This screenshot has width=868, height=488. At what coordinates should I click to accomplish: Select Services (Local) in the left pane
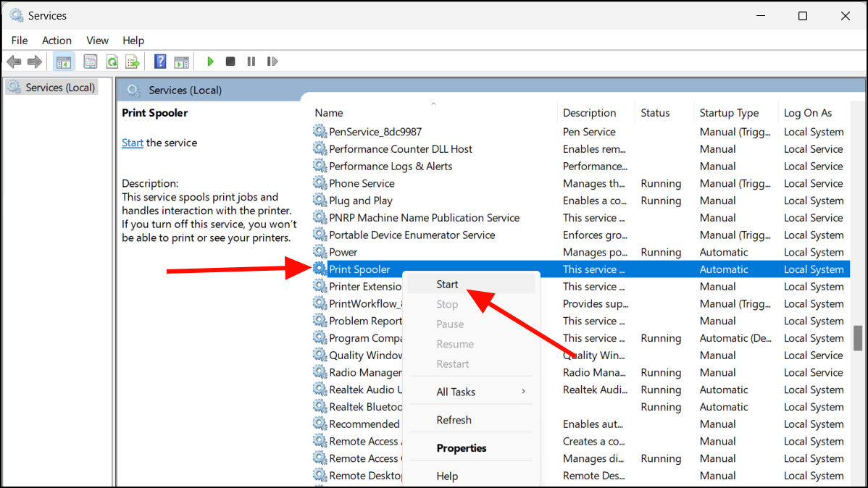[x=58, y=87]
